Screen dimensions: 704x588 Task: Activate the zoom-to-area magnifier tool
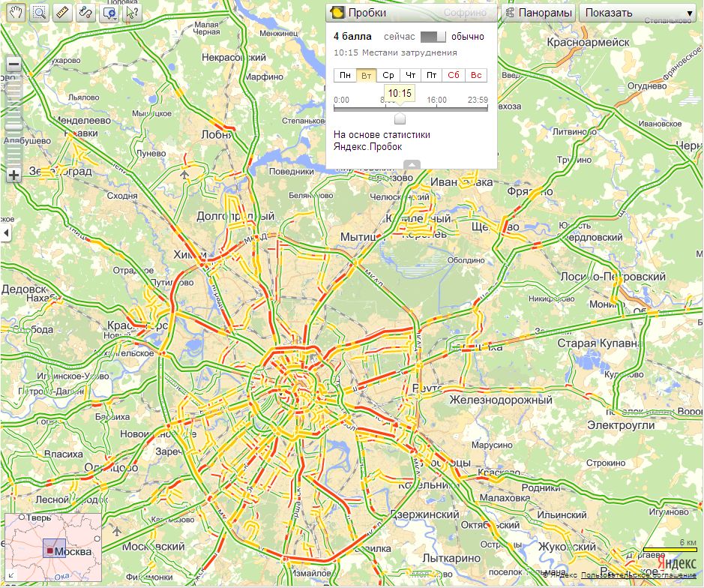pyautogui.click(x=40, y=13)
